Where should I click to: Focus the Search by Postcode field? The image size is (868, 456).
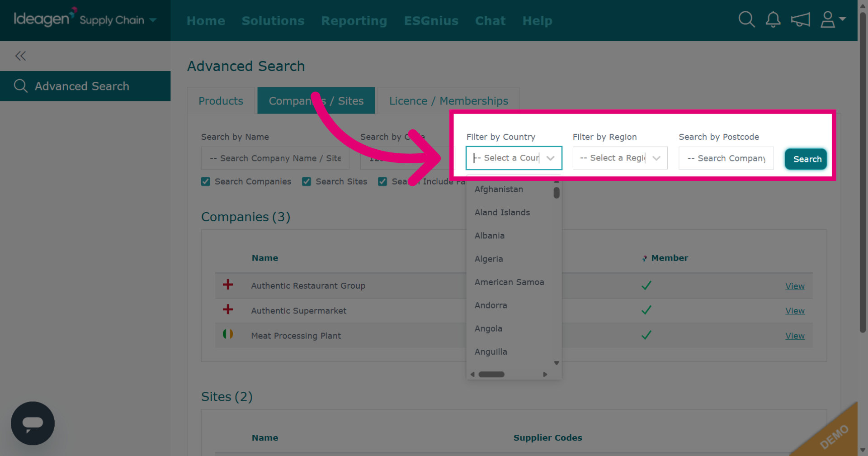click(x=726, y=158)
